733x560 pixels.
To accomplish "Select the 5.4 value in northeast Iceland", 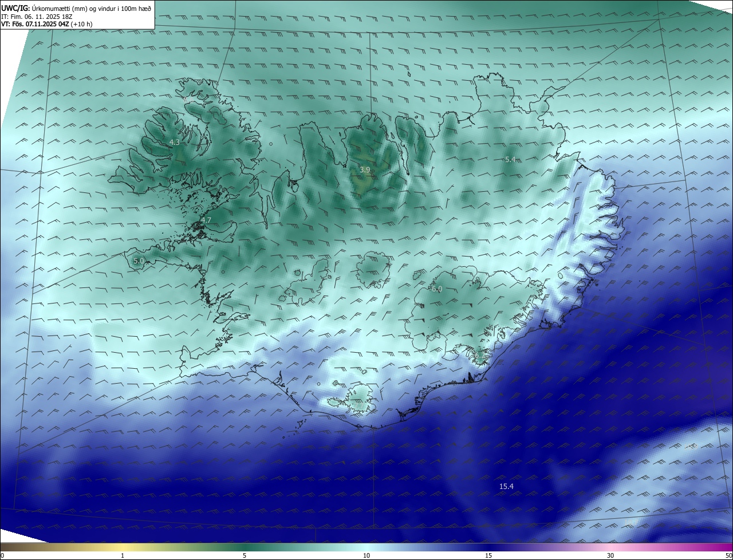I will [x=510, y=159].
